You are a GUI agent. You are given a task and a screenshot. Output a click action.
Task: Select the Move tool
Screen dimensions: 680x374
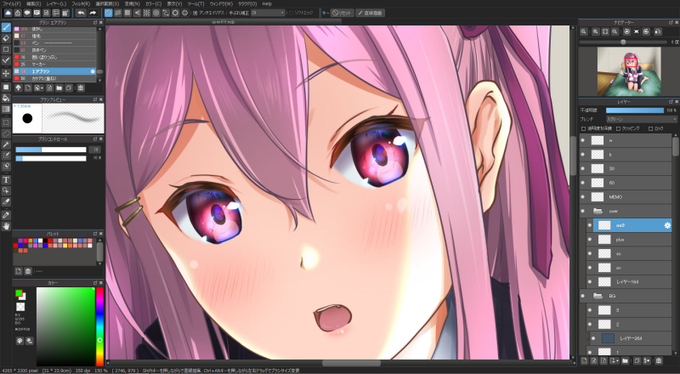tap(6, 73)
